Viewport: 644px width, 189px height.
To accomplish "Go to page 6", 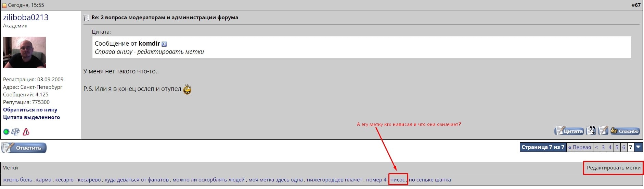I will 624,147.
